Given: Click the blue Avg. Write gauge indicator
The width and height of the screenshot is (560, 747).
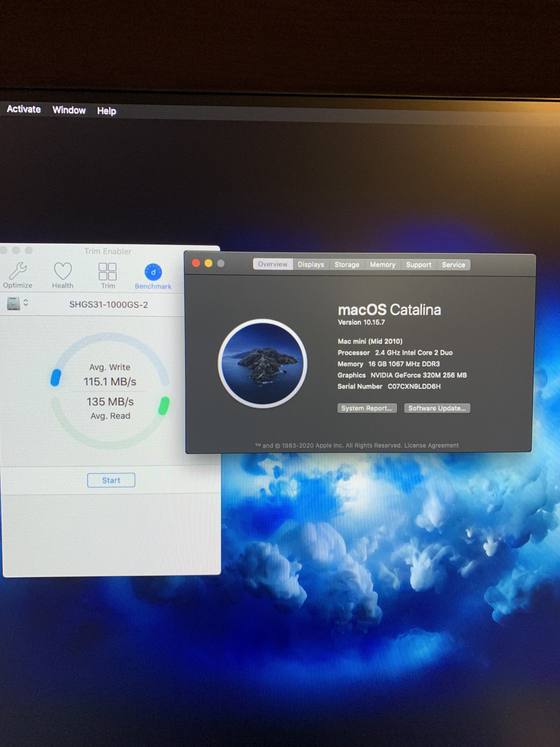Looking at the screenshot, I should [56, 377].
